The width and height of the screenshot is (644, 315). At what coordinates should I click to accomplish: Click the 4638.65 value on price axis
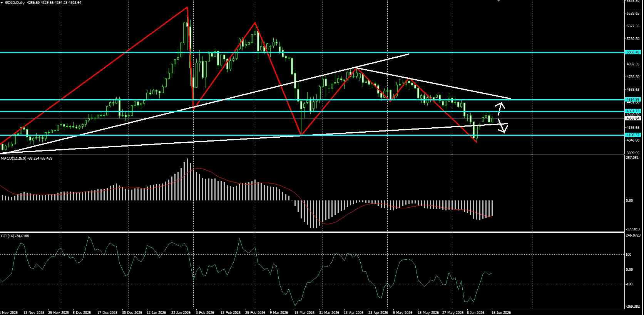tap(633, 89)
